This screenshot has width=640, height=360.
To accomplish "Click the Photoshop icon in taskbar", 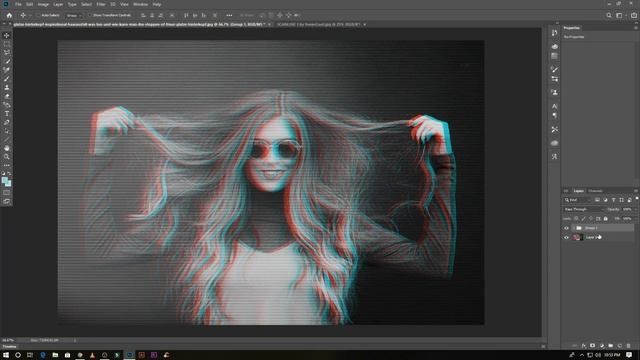I will pos(129,355).
